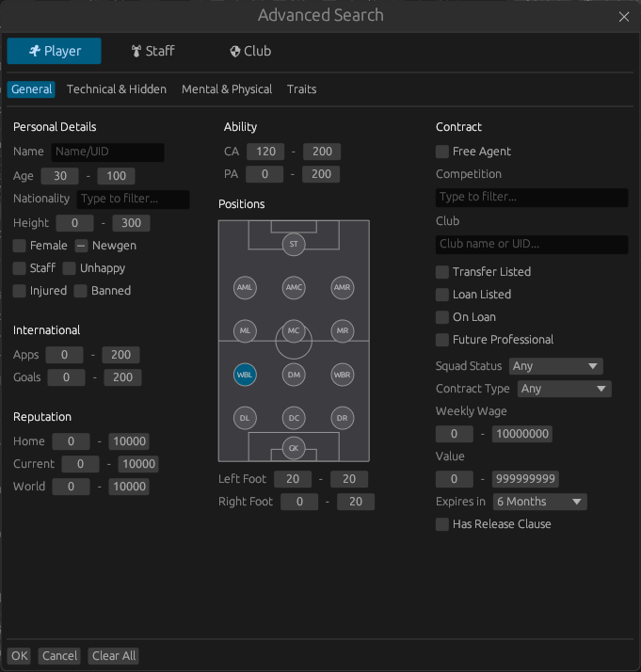Select the GK goalkeeper position circle
Image resolution: width=641 pixels, height=672 pixels.
click(294, 448)
